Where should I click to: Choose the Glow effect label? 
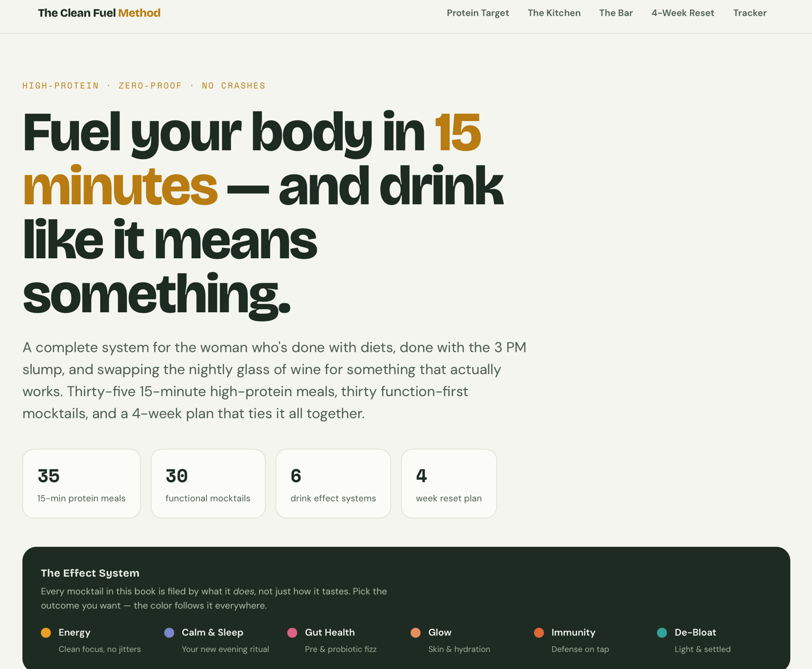coord(440,632)
